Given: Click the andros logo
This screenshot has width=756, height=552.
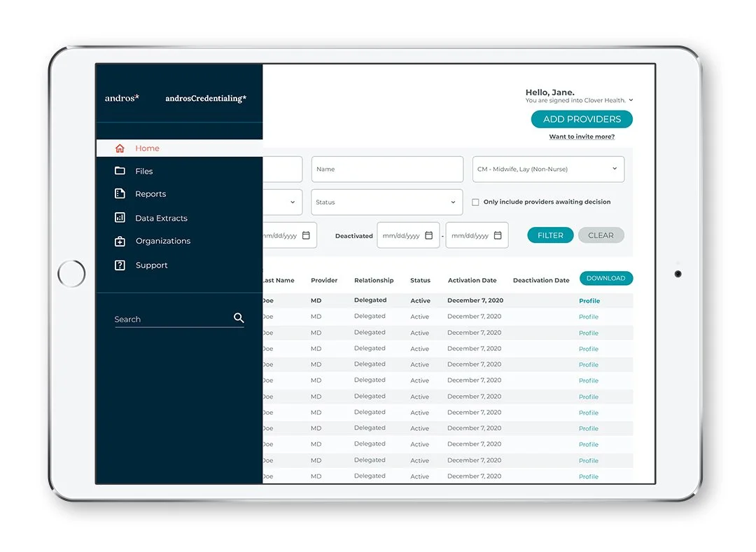Looking at the screenshot, I should tap(122, 98).
